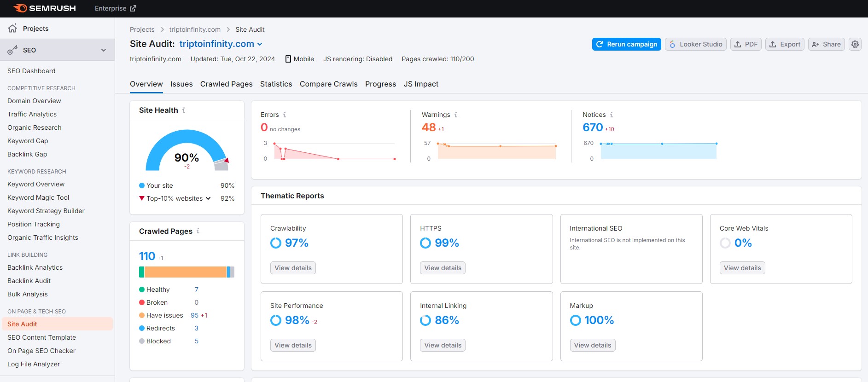View details for Markup report
This screenshot has height=382, width=868.
pos(593,345)
